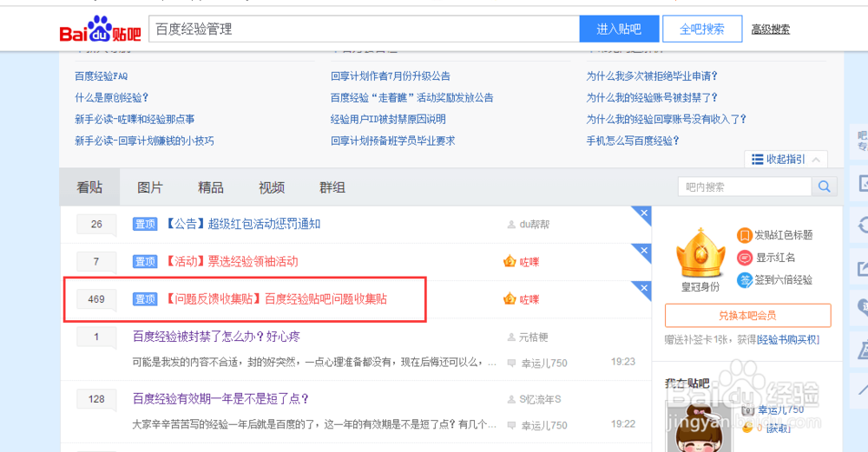Open the 高级搜索 link
The image size is (868, 452).
pyautogui.click(x=771, y=29)
